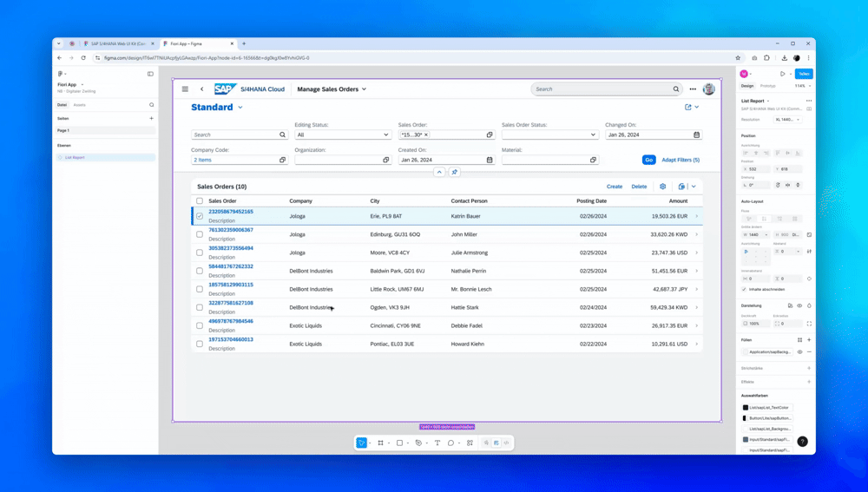Open the SAP hamburger navigation menu
Screen dimensions: 868x492
(185, 89)
